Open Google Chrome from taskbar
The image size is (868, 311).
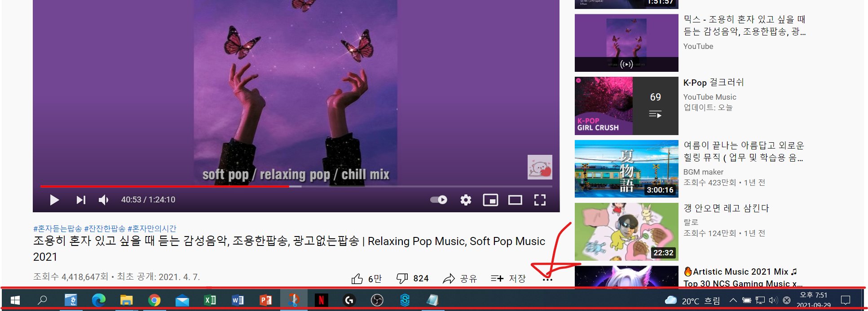pyautogui.click(x=154, y=300)
